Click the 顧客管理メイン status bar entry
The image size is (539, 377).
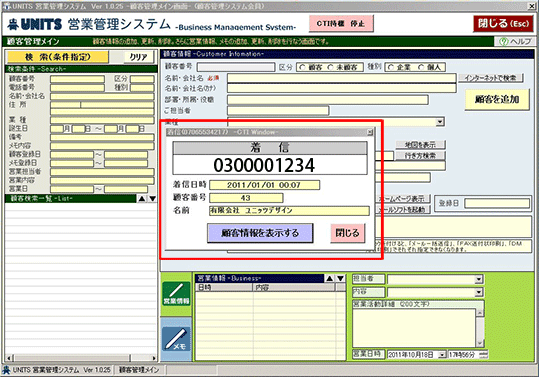point(139,370)
